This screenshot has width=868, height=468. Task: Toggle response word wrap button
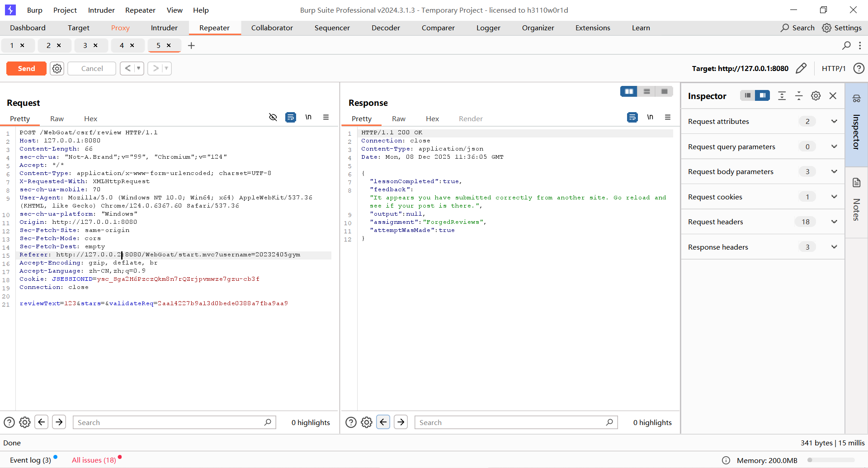point(632,117)
